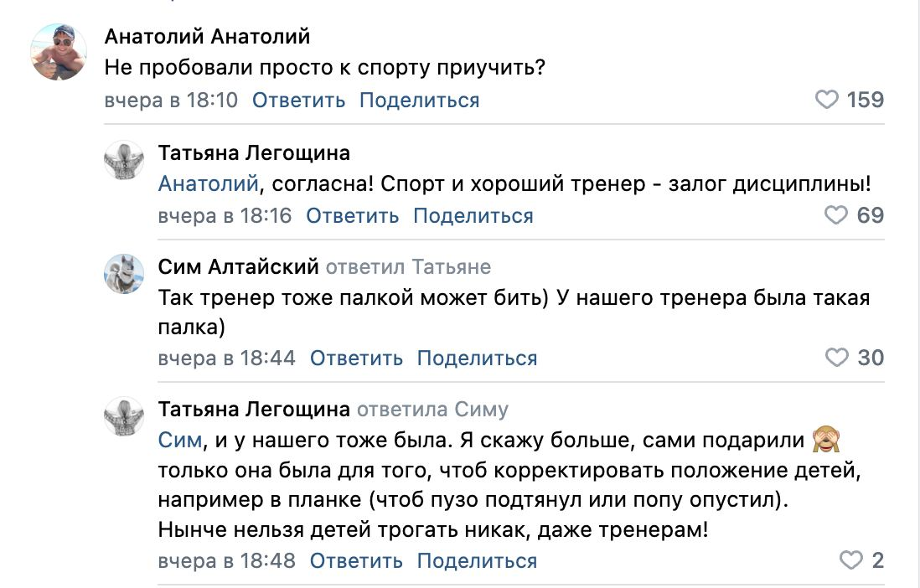Image resolution: width=920 pixels, height=588 pixels.
Task: Like Анатолий's comment with 159 likes
Action: click(827, 100)
